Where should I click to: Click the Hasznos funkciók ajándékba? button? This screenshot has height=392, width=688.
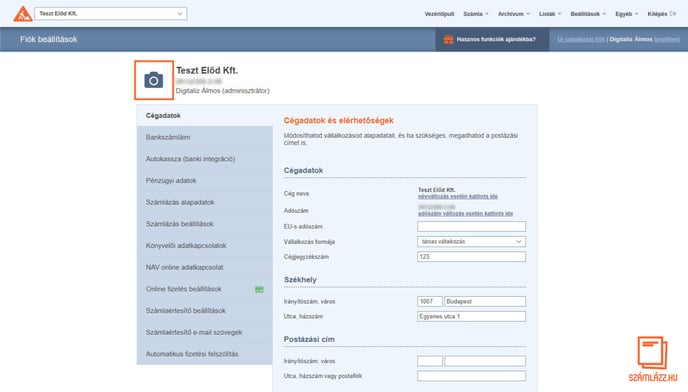pyautogui.click(x=492, y=40)
